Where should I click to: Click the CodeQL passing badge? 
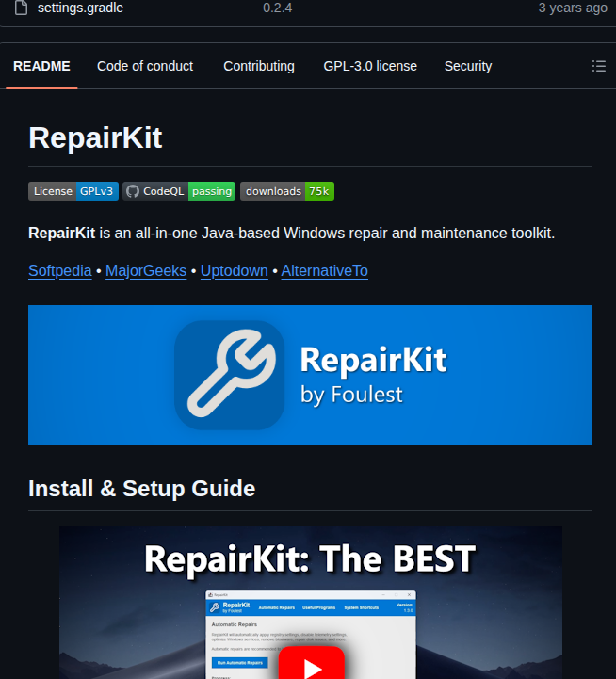179,191
